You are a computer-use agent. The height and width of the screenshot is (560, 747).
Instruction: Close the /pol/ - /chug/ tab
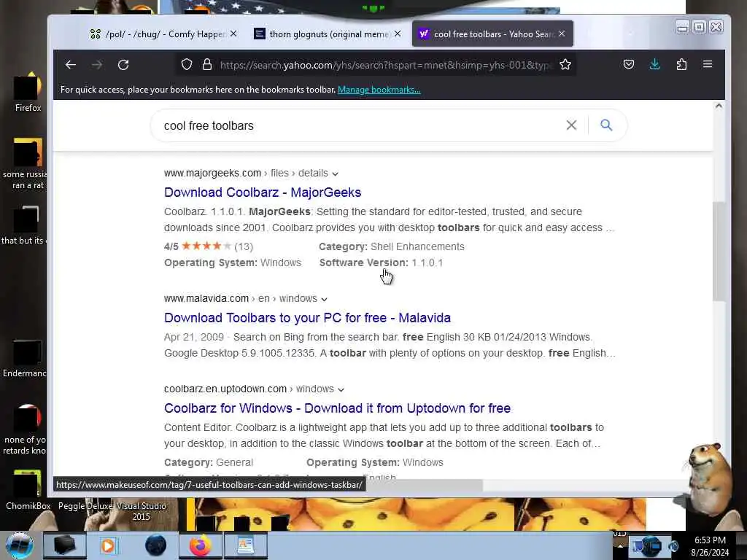click(233, 34)
